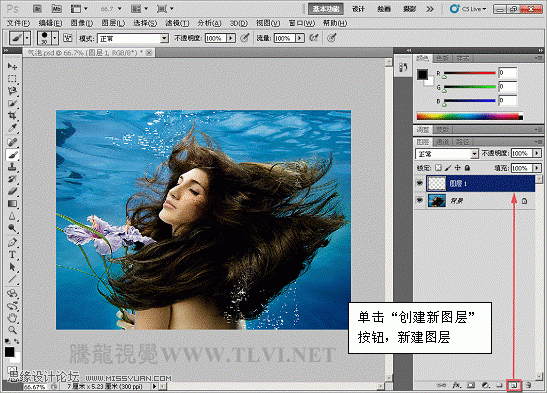Open the History panel icon in dock
This screenshot has height=393, width=547.
[403, 67]
